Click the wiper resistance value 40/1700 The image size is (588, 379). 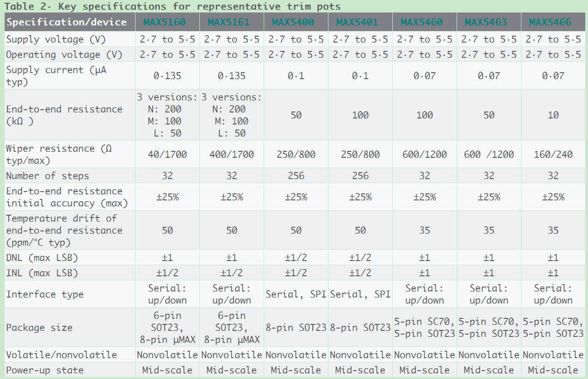pos(167,155)
